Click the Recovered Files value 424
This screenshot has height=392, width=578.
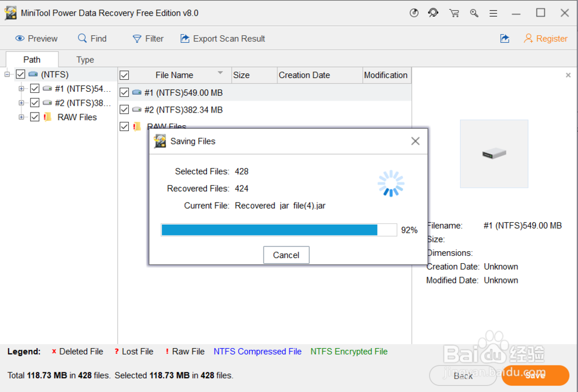tap(242, 188)
